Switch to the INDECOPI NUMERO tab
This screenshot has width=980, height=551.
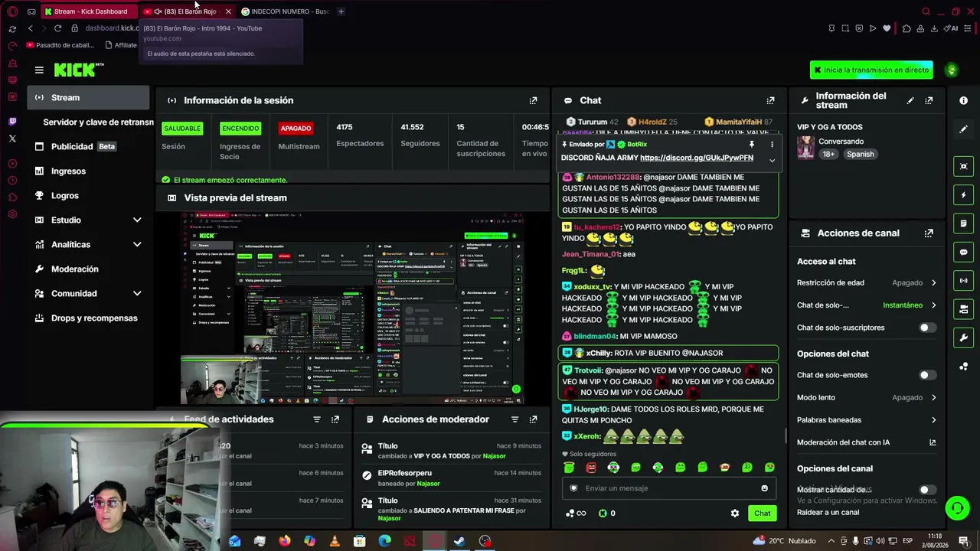(285, 11)
